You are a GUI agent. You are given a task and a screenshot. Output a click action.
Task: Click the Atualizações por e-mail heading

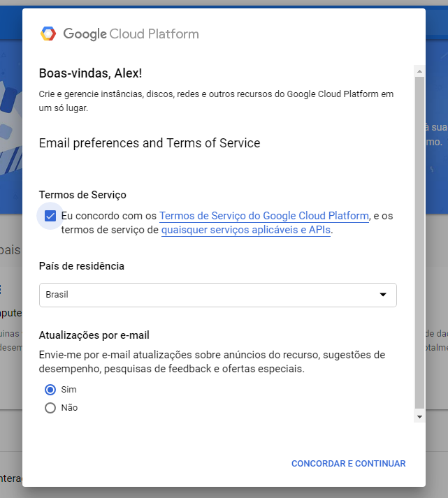click(94, 335)
